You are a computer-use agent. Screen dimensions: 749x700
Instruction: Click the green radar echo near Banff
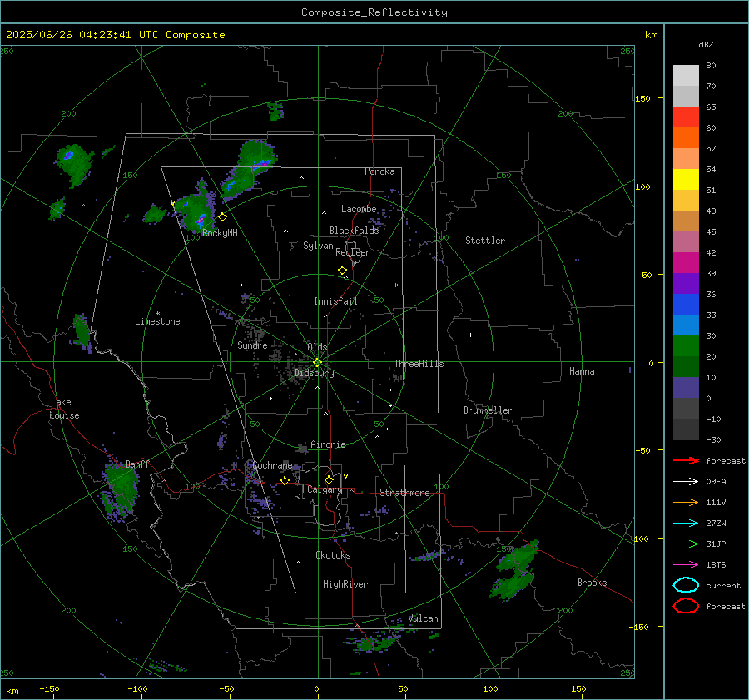119,489
